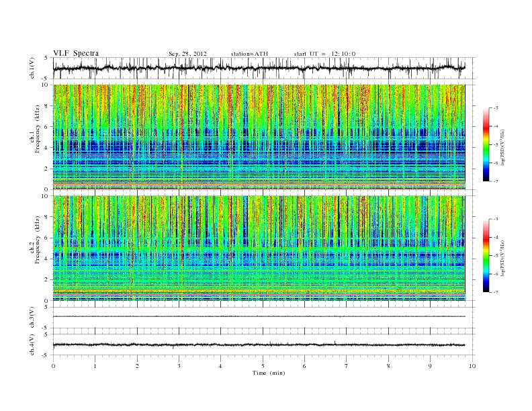Click the ch.4 waveform trace
This screenshot has width=532, height=411.
click(x=259, y=345)
